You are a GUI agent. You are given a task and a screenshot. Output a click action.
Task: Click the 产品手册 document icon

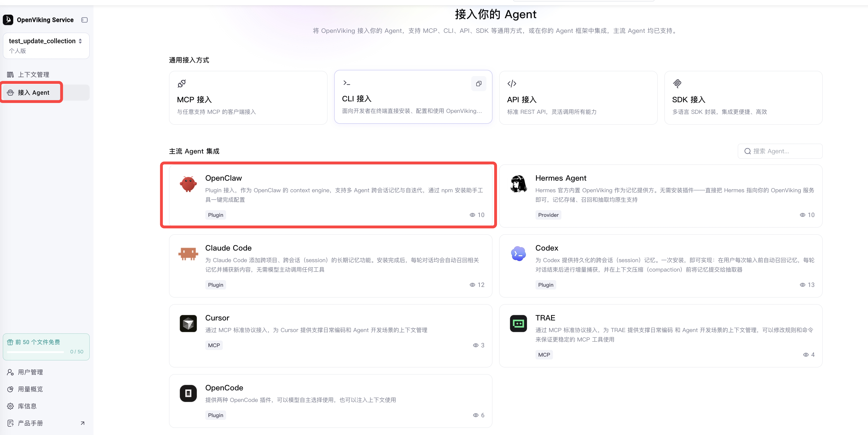tap(10, 423)
